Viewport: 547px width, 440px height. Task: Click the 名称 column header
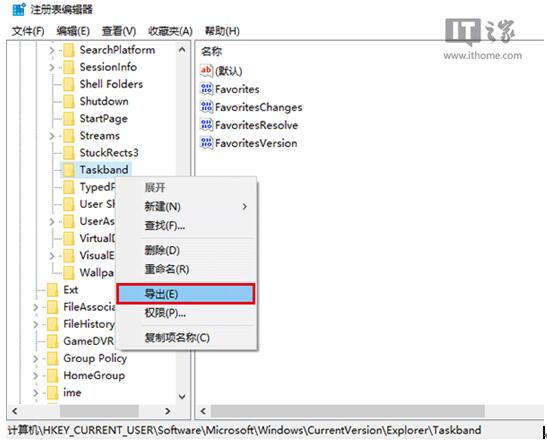211,52
